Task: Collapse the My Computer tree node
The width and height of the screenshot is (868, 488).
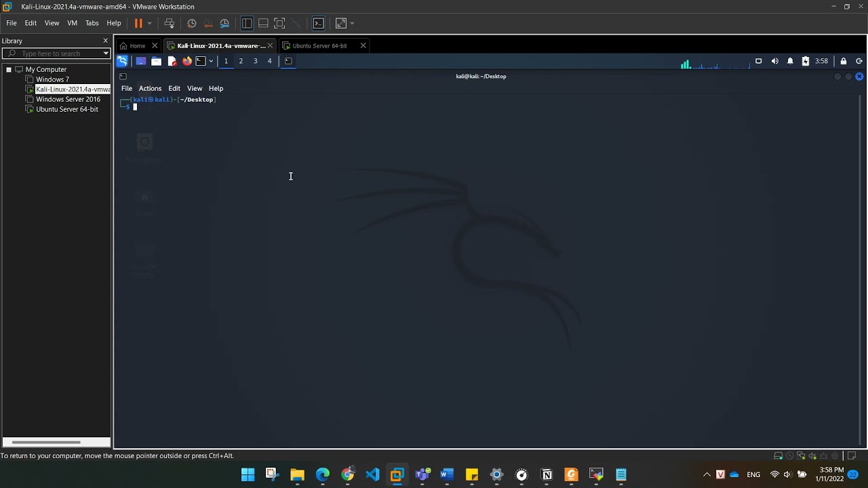Action: click(x=9, y=69)
